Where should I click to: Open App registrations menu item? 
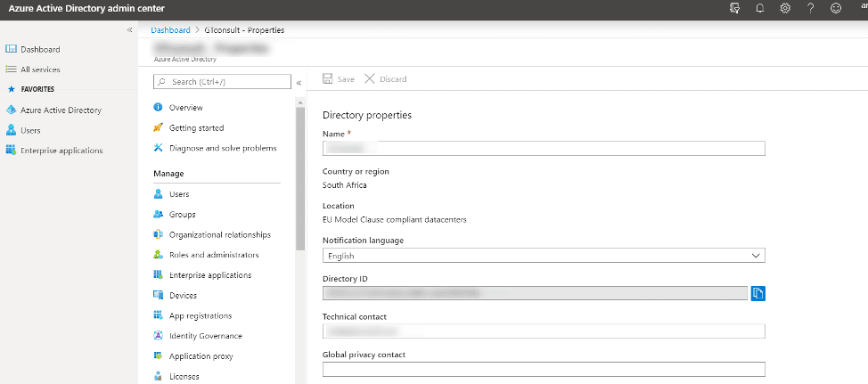click(201, 316)
